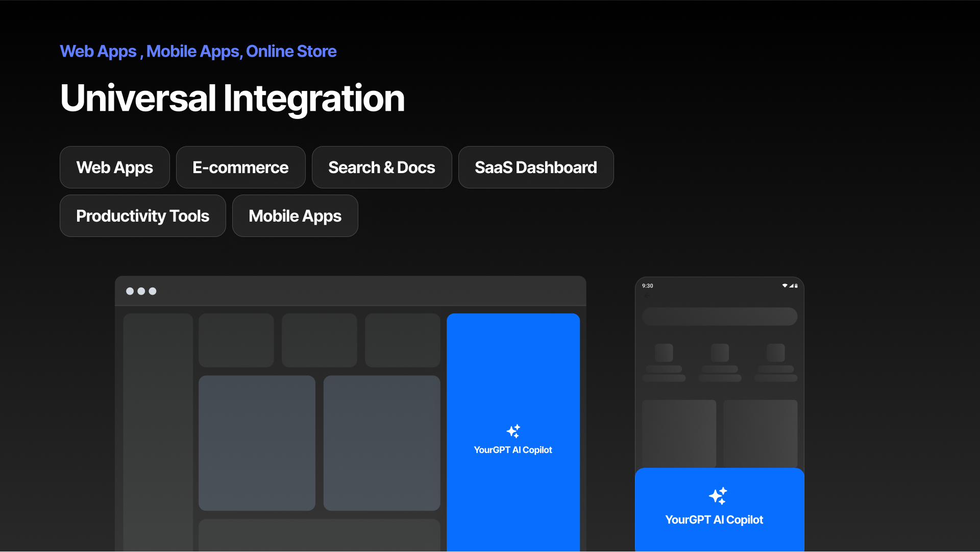This screenshot has width=980, height=552.
Task: Open YourGPT AI Copilot label on phone mockup
Action: pos(714,520)
